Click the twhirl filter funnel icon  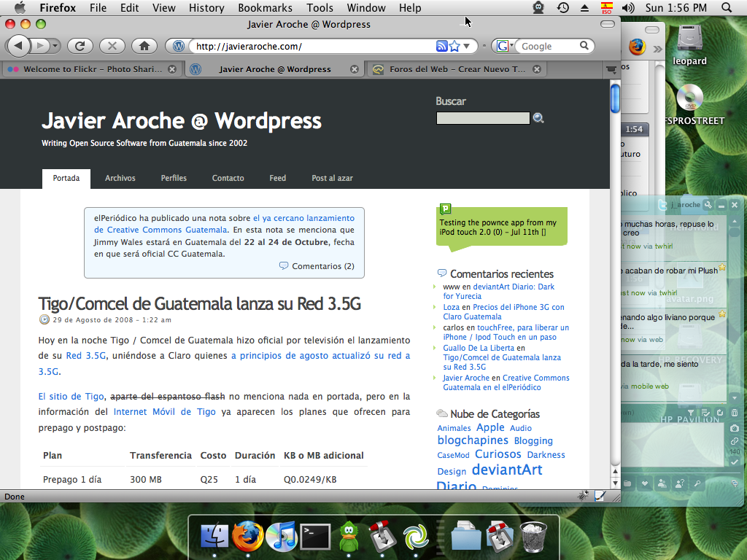click(692, 413)
